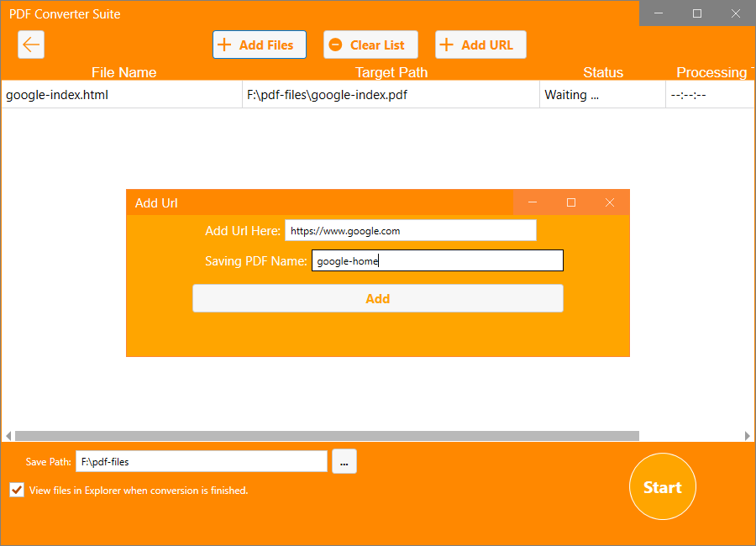Maximize the Add Url dialog

(571, 202)
